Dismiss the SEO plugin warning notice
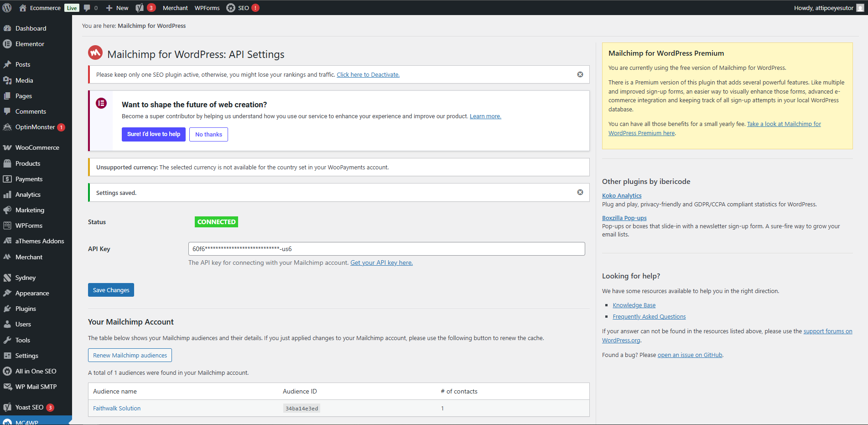Viewport: 868px width, 425px height. coord(580,74)
